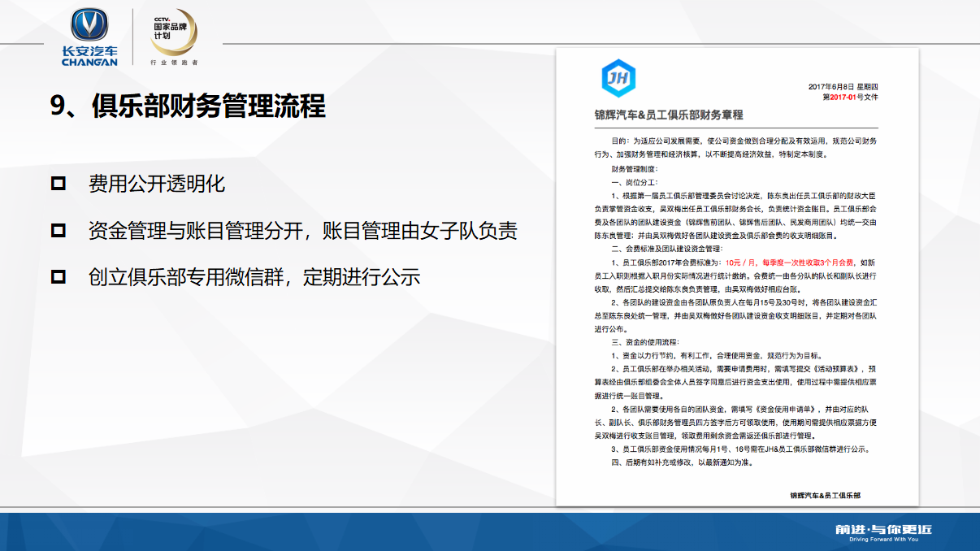Click the paragraph starting '2、各团队需要使用各自的团队资金'
Screen dimensions: 980x551
[x=736, y=422]
